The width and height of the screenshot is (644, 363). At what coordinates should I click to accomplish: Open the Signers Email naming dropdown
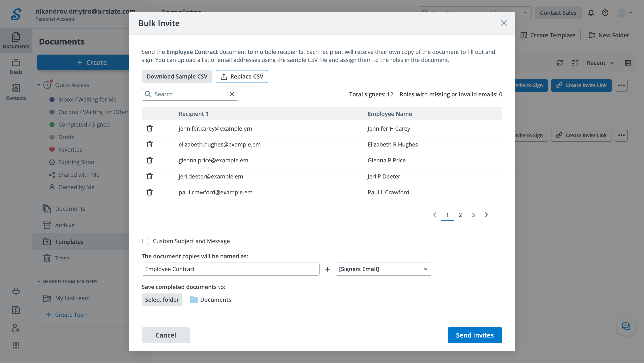(x=383, y=269)
